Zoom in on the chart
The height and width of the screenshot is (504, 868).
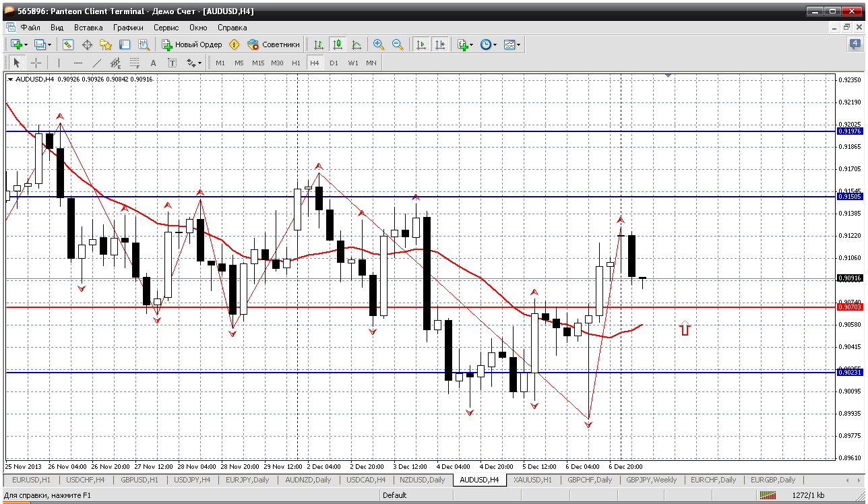379,44
